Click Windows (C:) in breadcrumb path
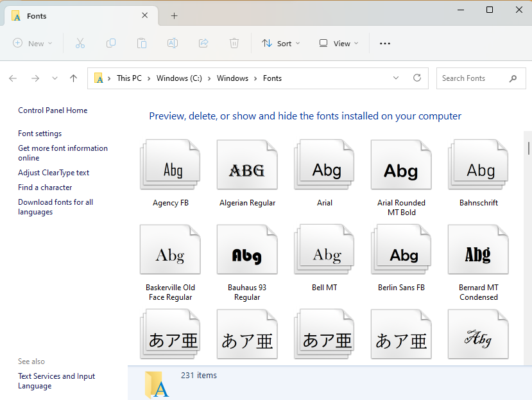The image size is (532, 400). [x=179, y=78]
